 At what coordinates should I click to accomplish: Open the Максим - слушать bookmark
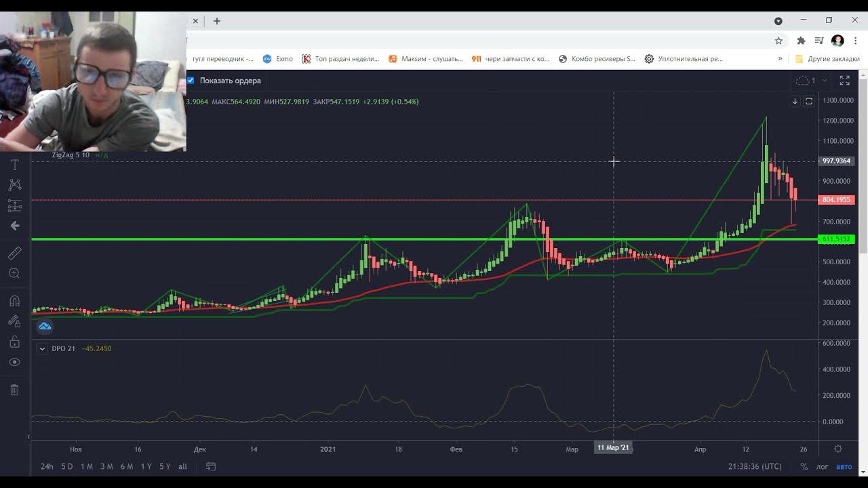(425, 59)
